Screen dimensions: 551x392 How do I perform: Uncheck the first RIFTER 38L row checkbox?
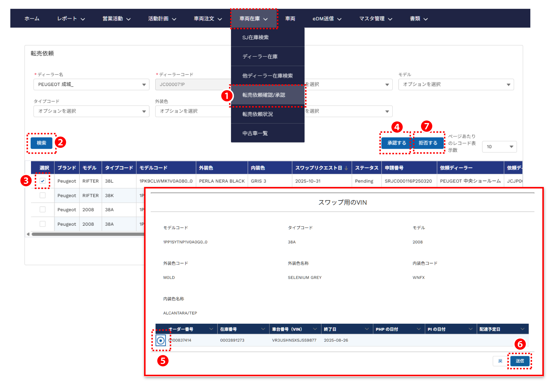tap(42, 181)
